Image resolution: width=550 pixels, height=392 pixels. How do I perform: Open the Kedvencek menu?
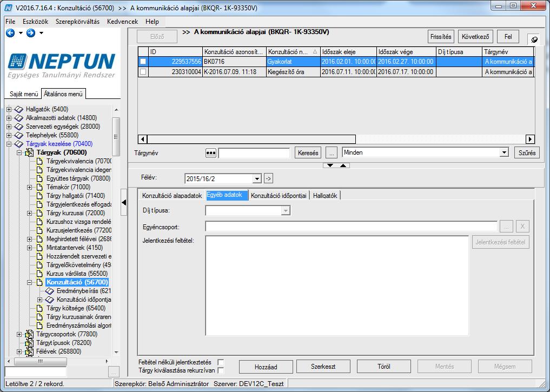[122, 22]
